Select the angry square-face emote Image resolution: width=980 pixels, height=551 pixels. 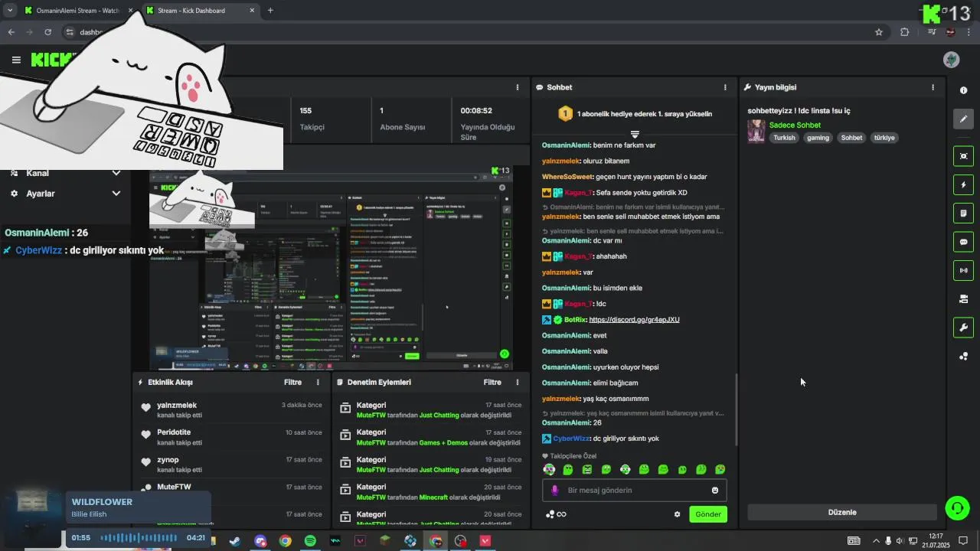587,469
